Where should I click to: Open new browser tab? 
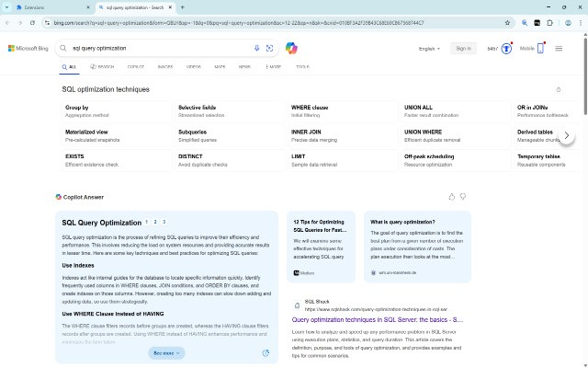183,7
